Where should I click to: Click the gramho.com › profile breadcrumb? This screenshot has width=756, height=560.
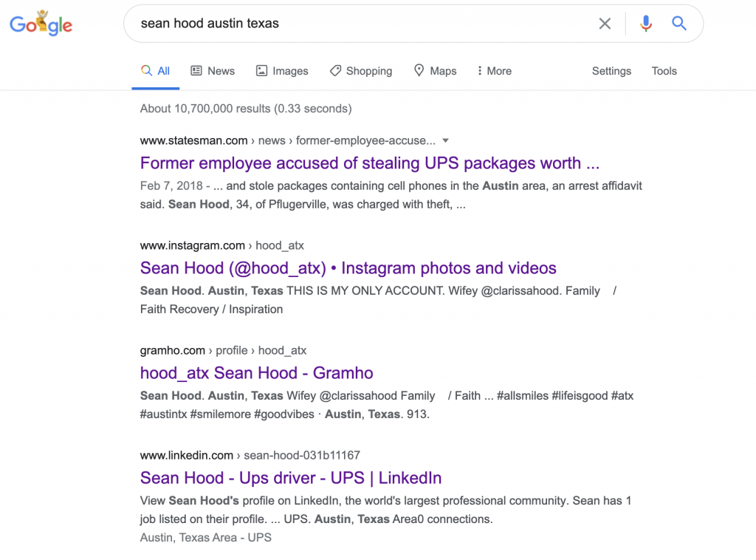193,350
